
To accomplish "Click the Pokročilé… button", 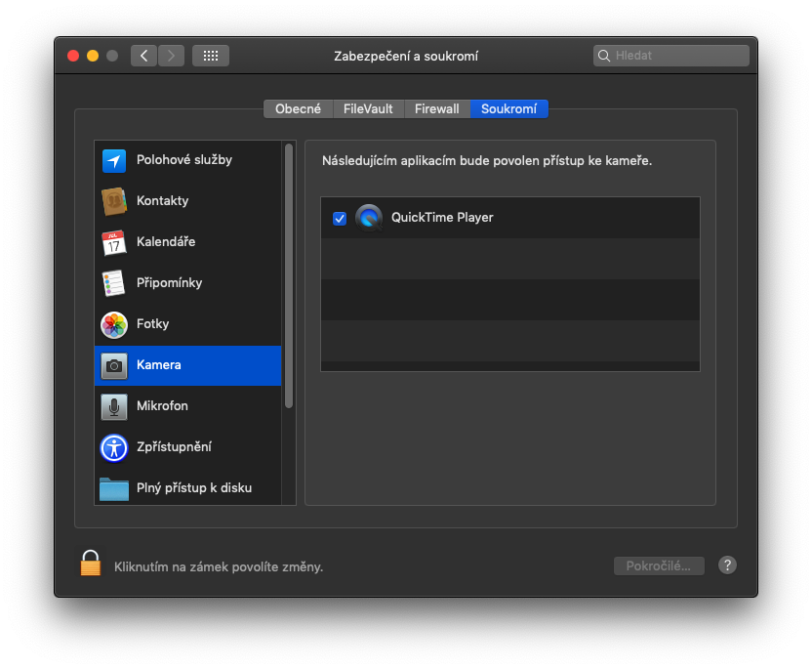I will [x=659, y=566].
